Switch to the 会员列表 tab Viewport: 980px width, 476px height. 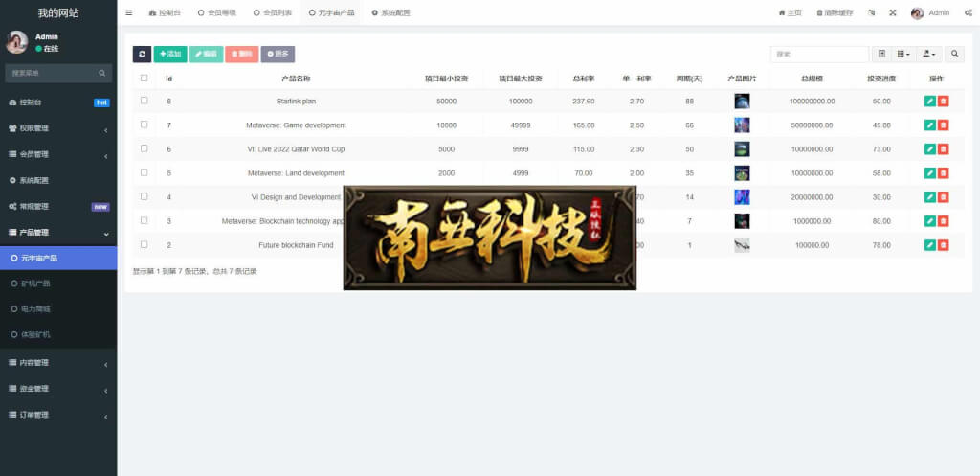pos(273,12)
